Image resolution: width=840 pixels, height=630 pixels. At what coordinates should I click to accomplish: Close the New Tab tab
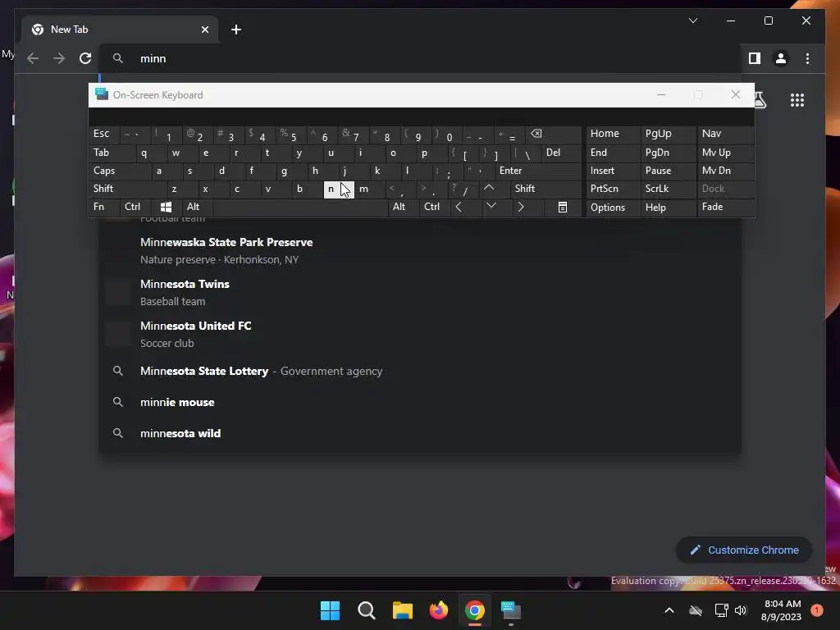(x=204, y=30)
